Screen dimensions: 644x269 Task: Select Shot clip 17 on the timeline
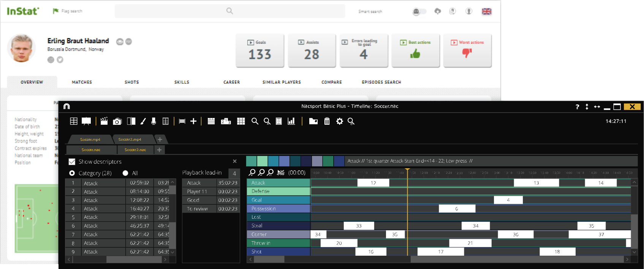pos(441,252)
